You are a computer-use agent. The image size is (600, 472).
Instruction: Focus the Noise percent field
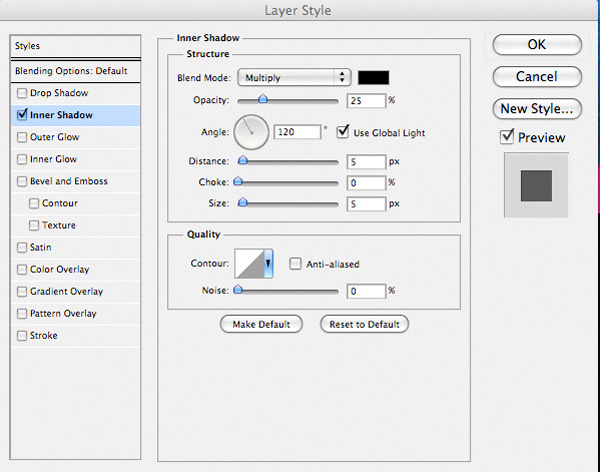click(366, 291)
